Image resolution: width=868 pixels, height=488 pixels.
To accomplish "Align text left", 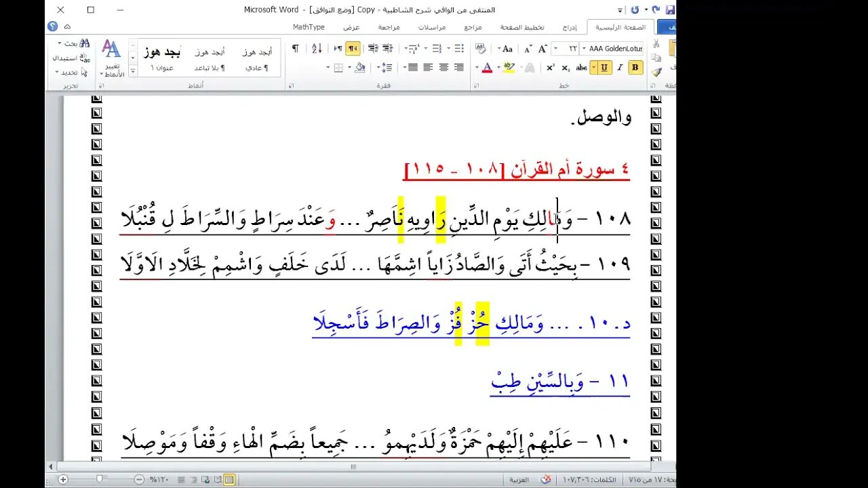I will pyautogui.click(x=428, y=67).
